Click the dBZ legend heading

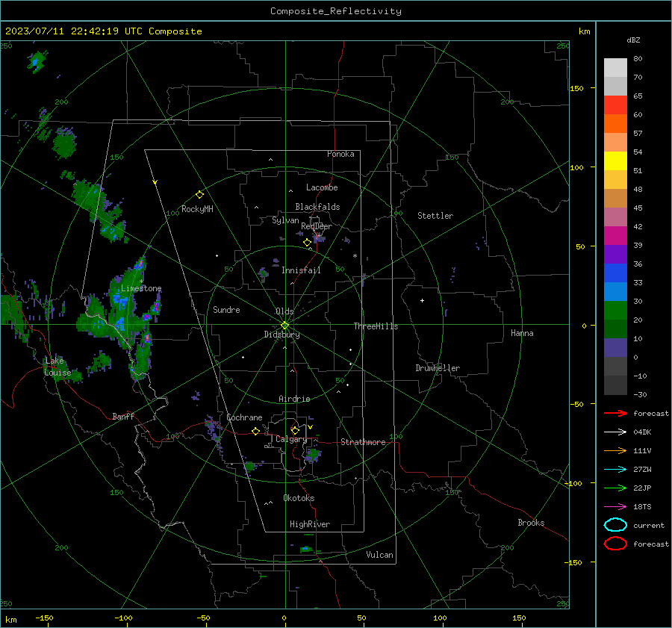point(633,40)
